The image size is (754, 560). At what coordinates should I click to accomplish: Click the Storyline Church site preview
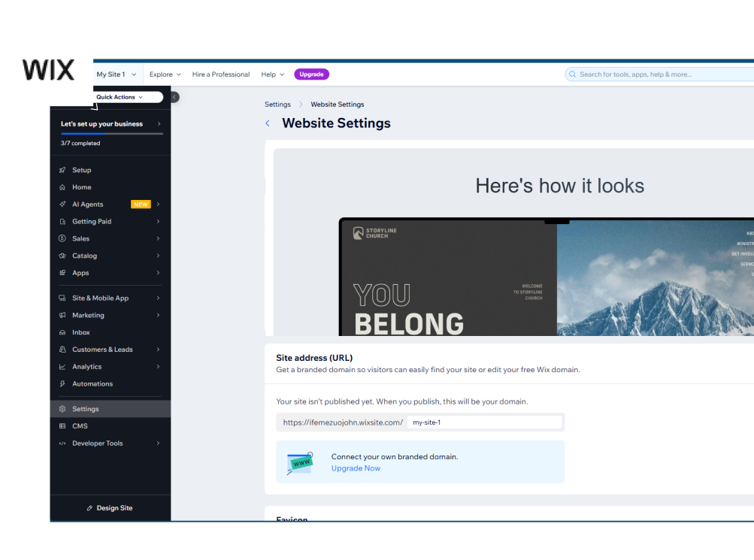click(547, 277)
